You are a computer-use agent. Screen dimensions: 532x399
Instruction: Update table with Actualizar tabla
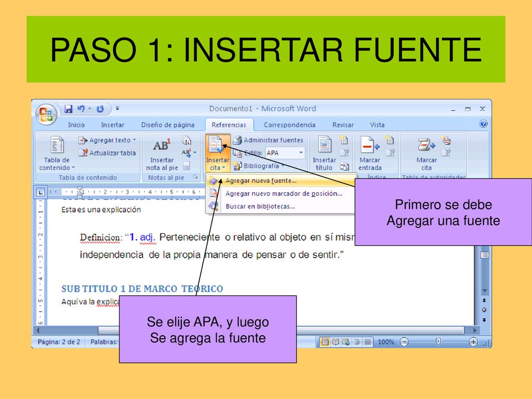(107, 153)
